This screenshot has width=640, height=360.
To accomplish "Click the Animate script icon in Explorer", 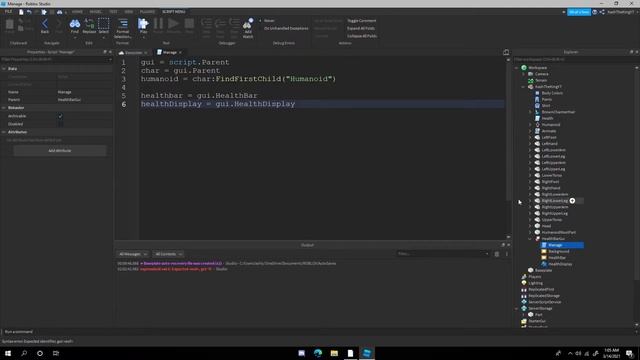I will 538,131.
